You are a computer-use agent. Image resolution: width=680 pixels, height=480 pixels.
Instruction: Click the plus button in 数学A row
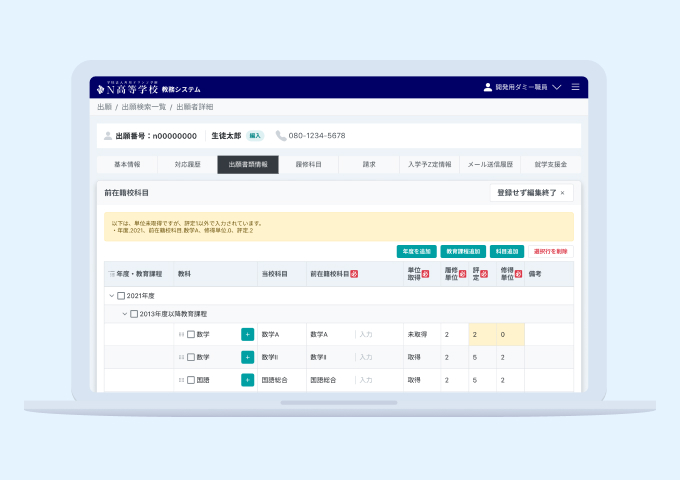[247, 334]
